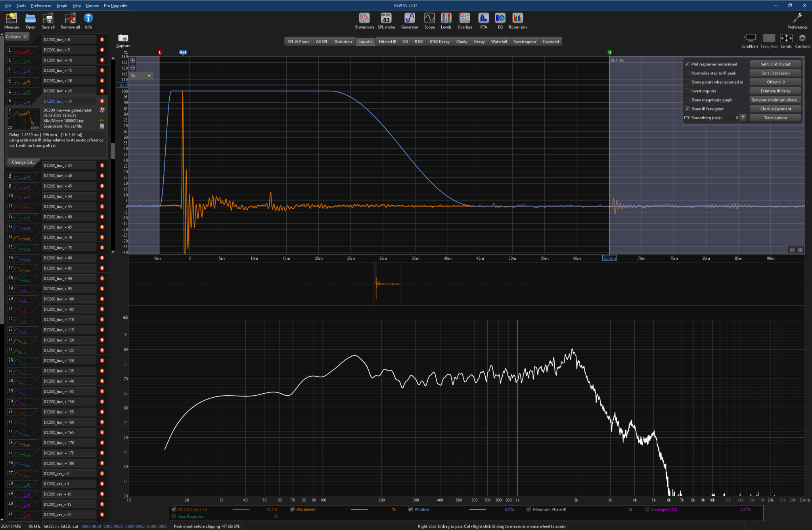Increase ETC Smoothing stepper value
Screen dimensions: 812x530
[x=743, y=116]
